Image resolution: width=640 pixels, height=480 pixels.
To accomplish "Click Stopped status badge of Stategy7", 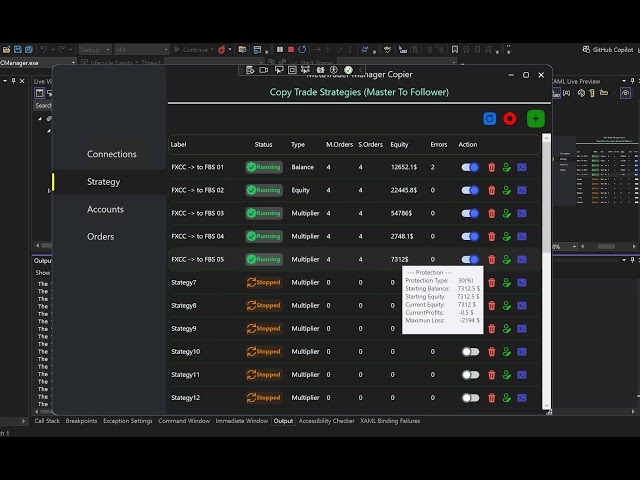I will 264,282.
